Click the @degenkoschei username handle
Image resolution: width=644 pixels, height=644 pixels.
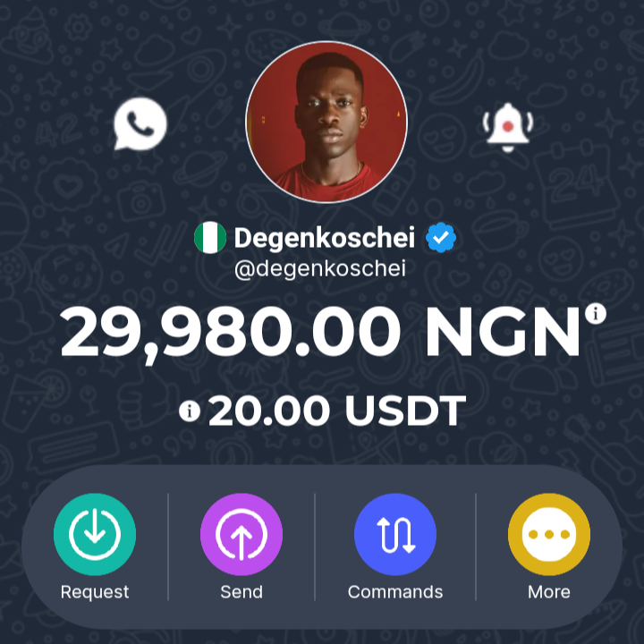(320, 268)
